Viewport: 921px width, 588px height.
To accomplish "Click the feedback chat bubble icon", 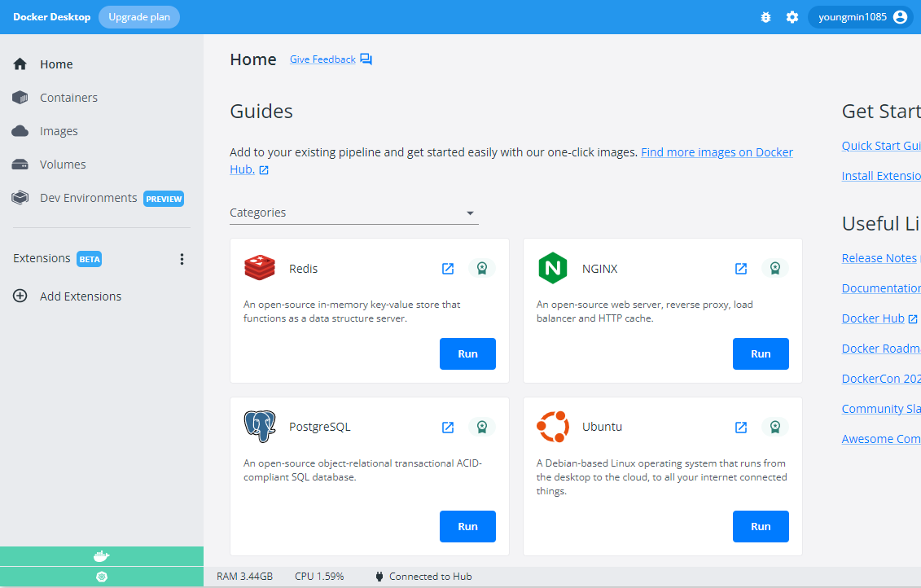I will point(366,59).
